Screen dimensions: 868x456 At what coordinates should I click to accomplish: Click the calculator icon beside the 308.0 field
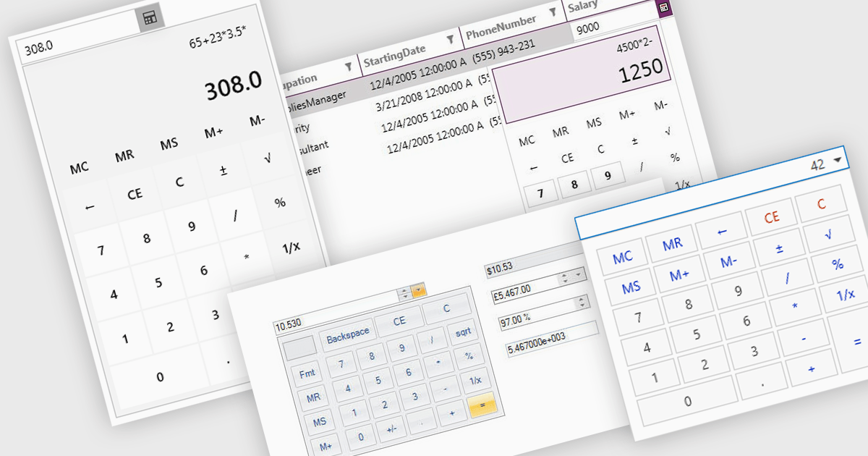pos(150,19)
